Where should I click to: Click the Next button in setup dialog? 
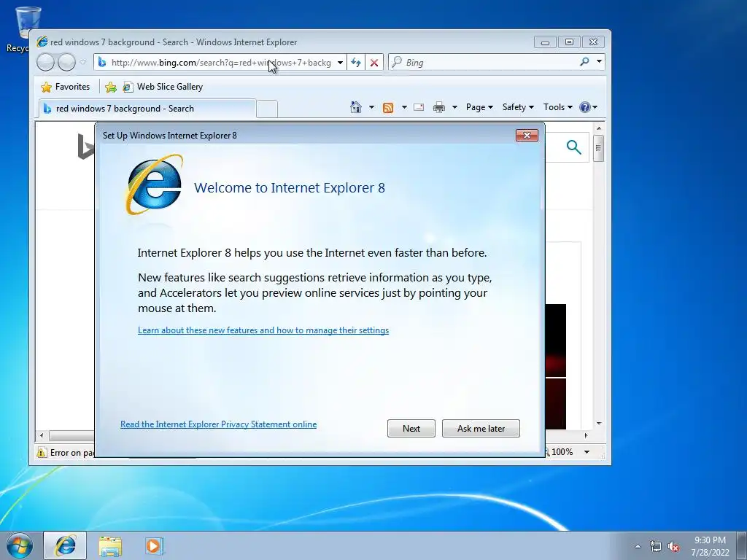tap(411, 429)
